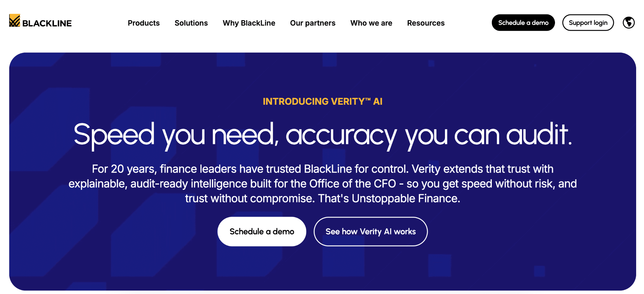Viewport: 644px width, 294px height.
Task: Click the BLACKLINE wordmark text
Action: click(x=47, y=23)
